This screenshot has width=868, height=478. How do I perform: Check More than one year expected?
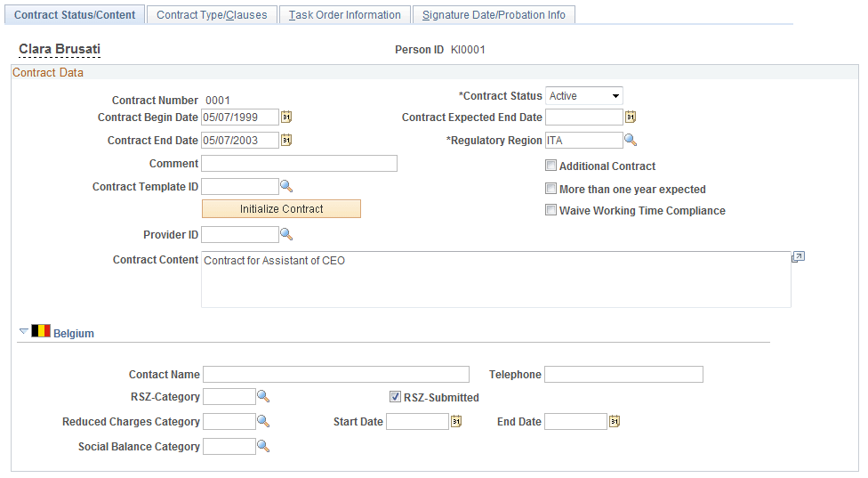(x=551, y=189)
